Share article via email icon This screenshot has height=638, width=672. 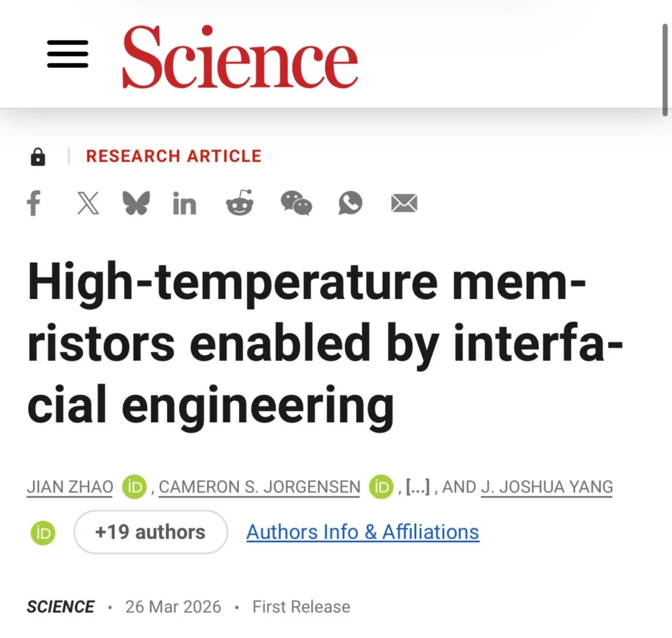[x=404, y=203]
